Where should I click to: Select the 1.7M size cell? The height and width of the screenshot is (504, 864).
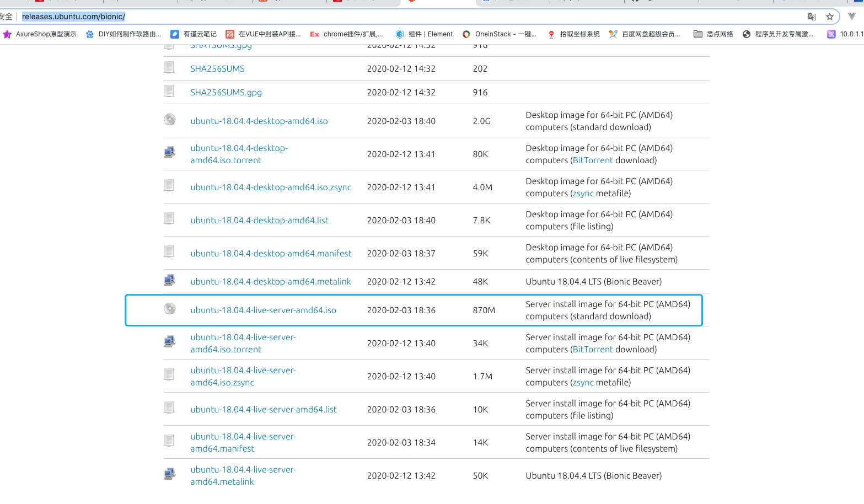[x=482, y=377]
